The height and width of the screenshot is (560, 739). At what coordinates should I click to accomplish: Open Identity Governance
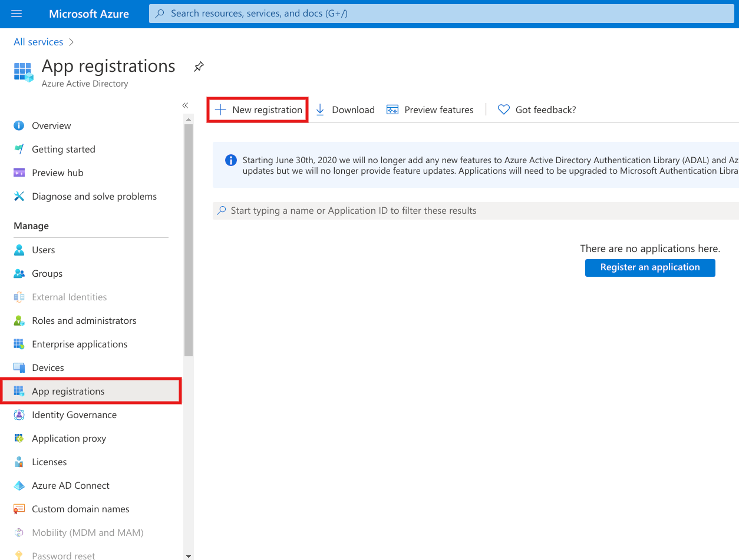(x=74, y=415)
